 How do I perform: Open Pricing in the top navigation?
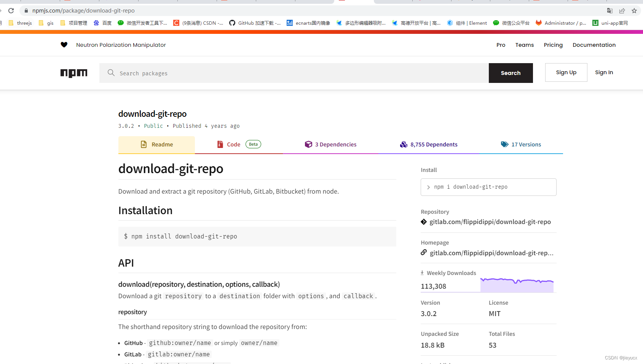click(553, 45)
